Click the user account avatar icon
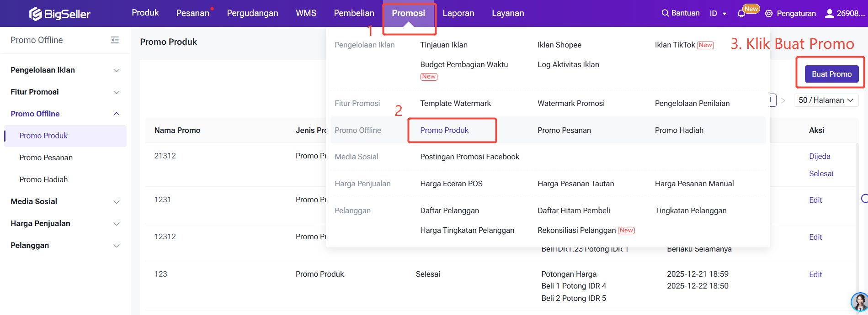 829,13
